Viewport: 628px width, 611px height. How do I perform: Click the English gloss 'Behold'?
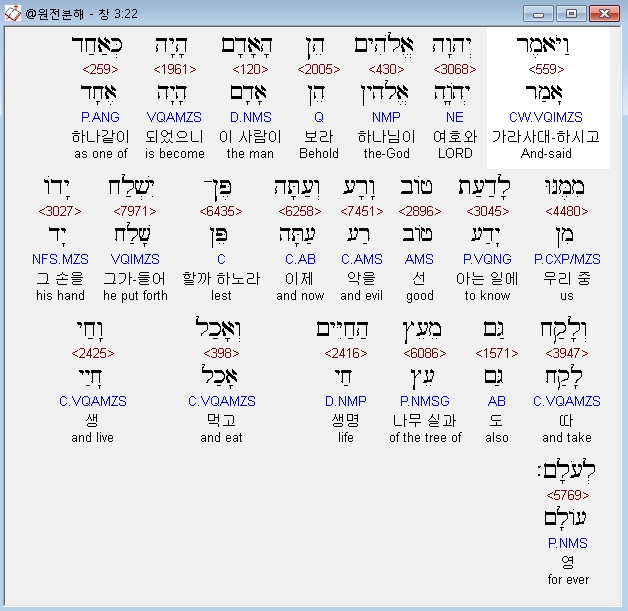(x=319, y=153)
